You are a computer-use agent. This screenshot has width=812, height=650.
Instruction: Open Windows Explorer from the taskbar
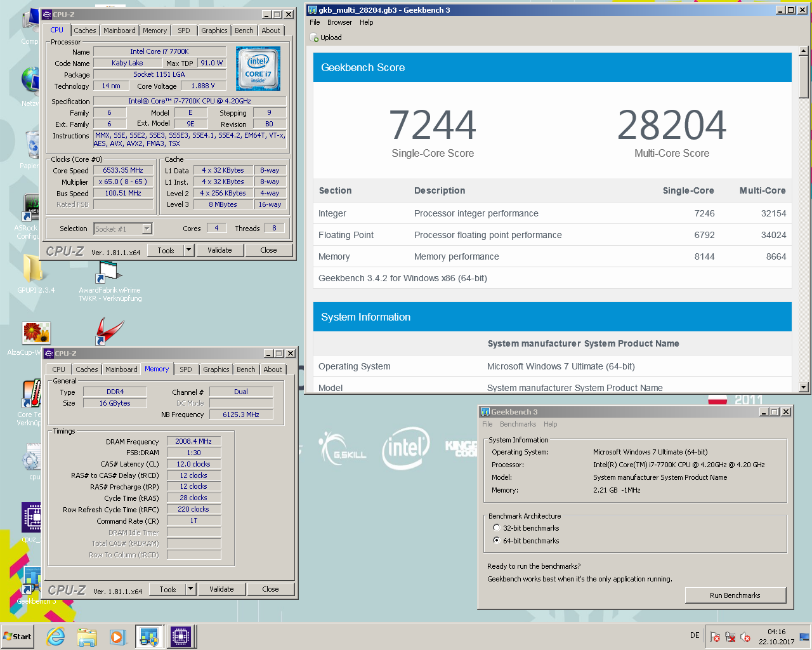pos(87,637)
